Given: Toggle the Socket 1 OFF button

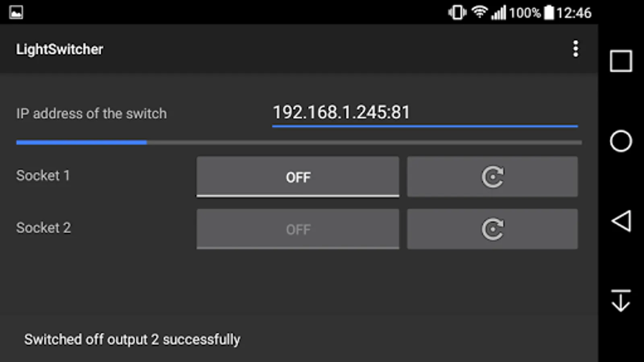Looking at the screenshot, I should pos(298,177).
